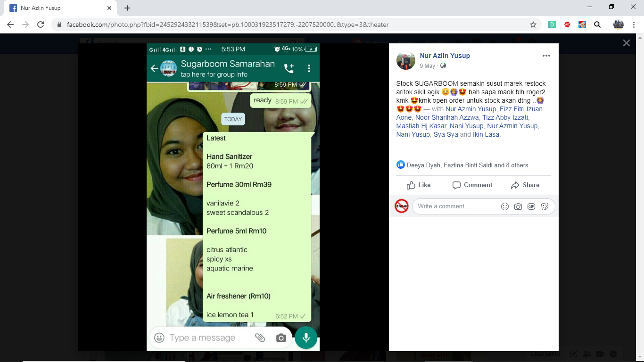Bookmark this page with the star icon
Screen dimensions: 644x362
pos(533,25)
